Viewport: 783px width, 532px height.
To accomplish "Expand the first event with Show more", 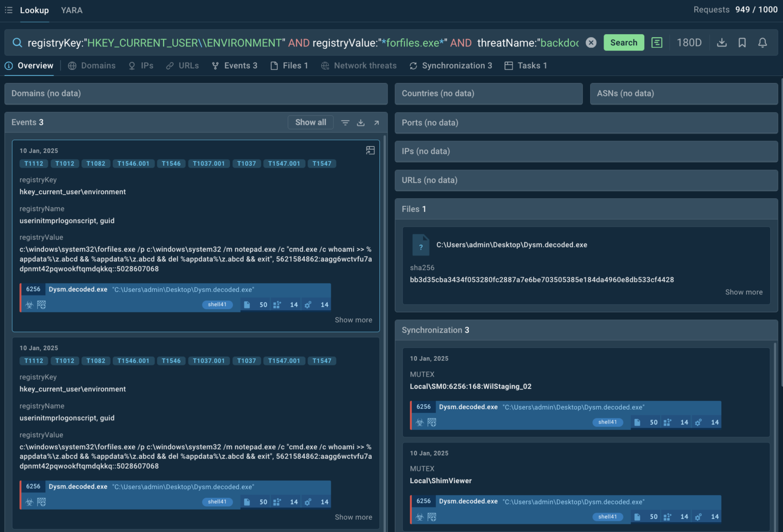I will [x=353, y=320].
